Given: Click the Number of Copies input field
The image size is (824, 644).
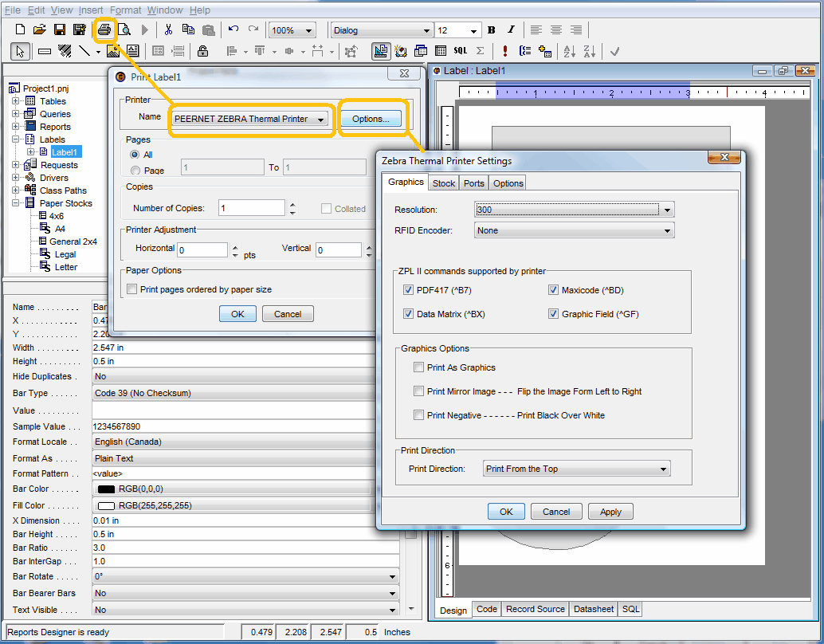Looking at the screenshot, I should pos(252,208).
